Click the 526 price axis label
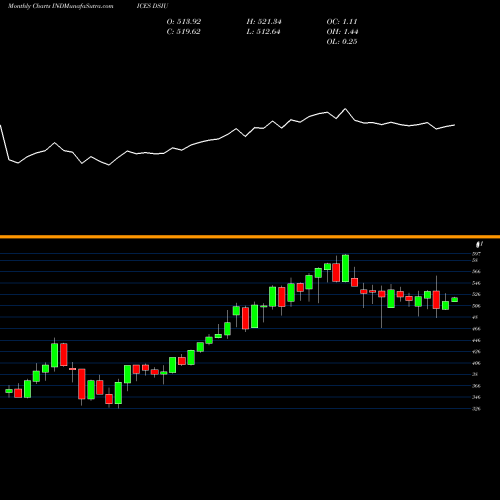 point(477,295)
